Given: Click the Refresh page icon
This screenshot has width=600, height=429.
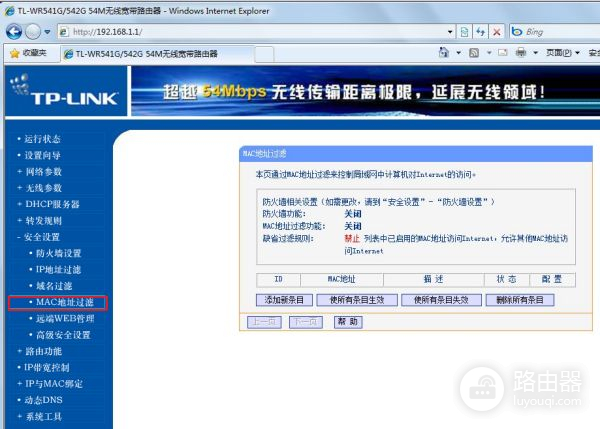Looking at the screenshot, I should point(479,31).
